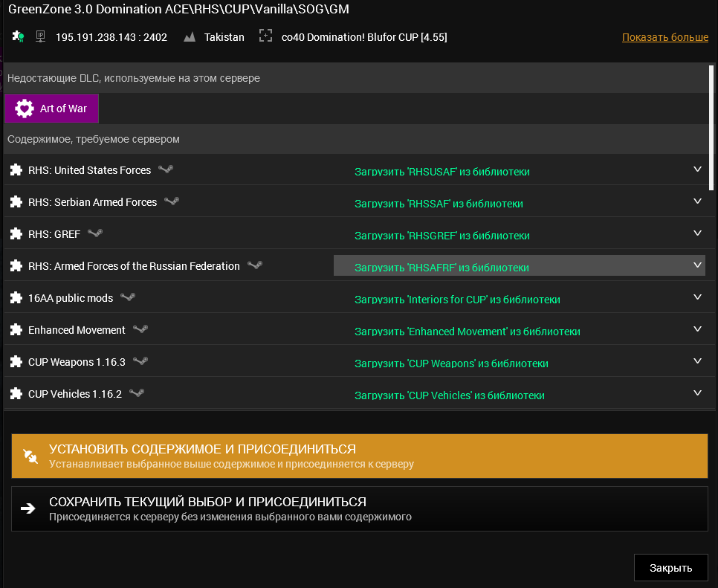
Task: Click puzzle icon of CUP Vehicles 1.16.2
Action: (16, 394)
